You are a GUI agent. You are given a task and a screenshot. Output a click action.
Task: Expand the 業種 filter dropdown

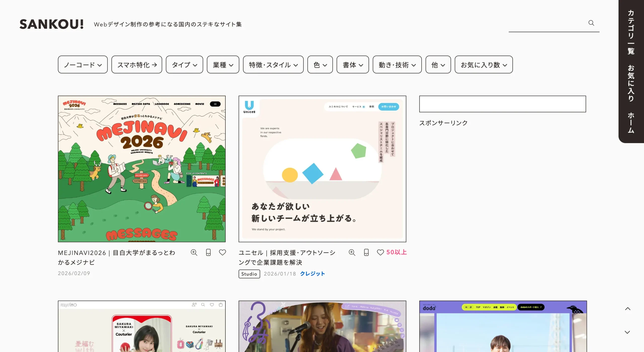click(223, 65)
